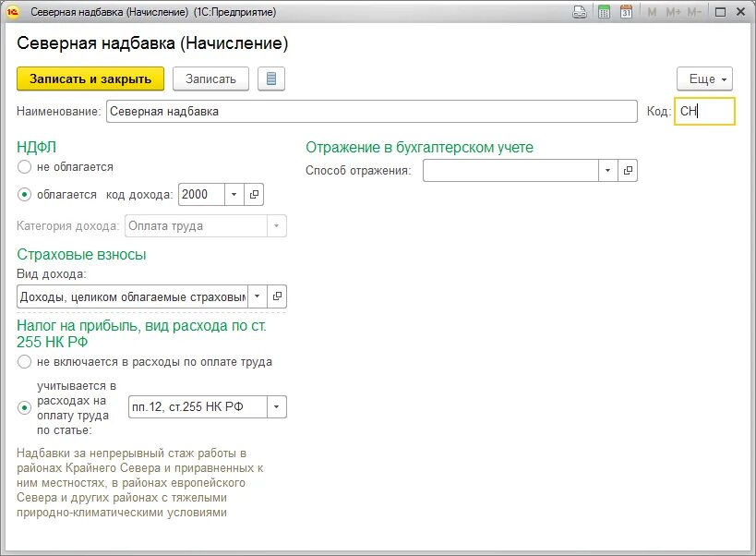The height and width of the screenshot is (556, 756).
Task: Select 'учитывается в расходах на оплату труда' radio
Action: [24, 408]
